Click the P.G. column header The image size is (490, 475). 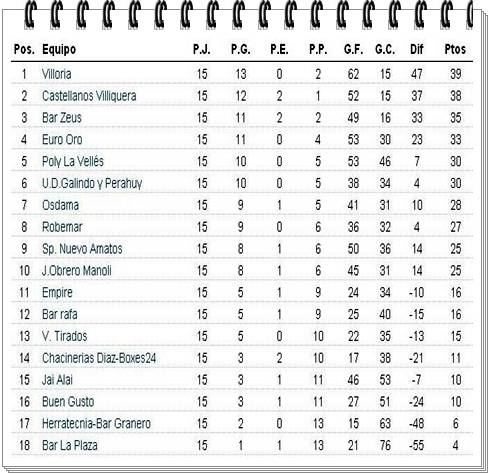point(241,49)
